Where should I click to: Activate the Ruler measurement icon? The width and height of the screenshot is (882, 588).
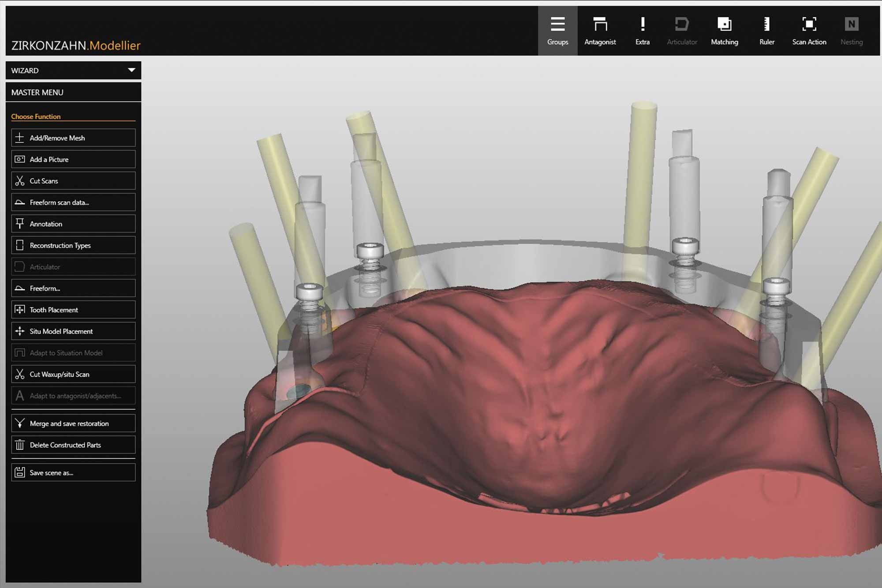pyautogui.click(x=766, y=30)
